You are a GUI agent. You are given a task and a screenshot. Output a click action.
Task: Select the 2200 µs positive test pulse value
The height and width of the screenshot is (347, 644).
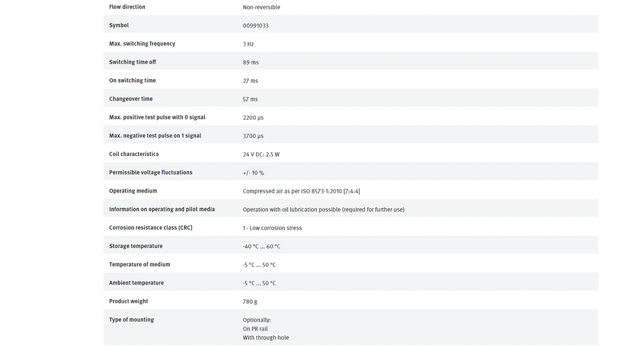(x=253, y=118)
